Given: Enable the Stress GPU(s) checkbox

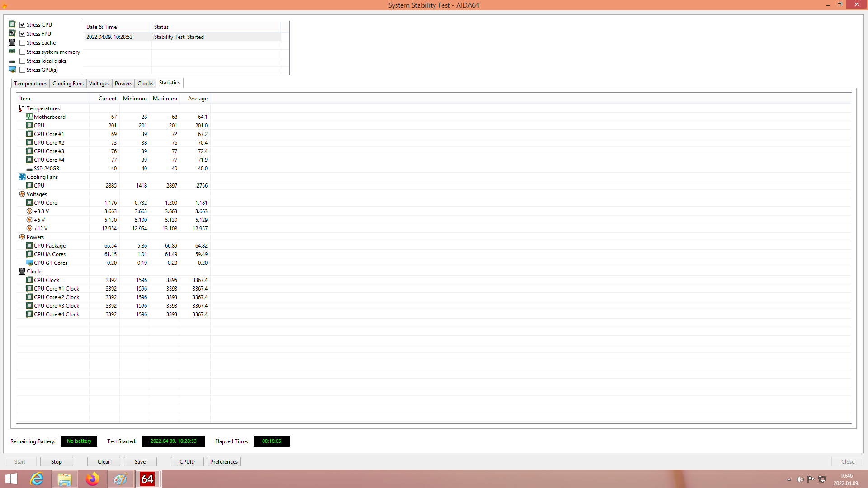Looking at the screenshot, I should click(22, 70).
